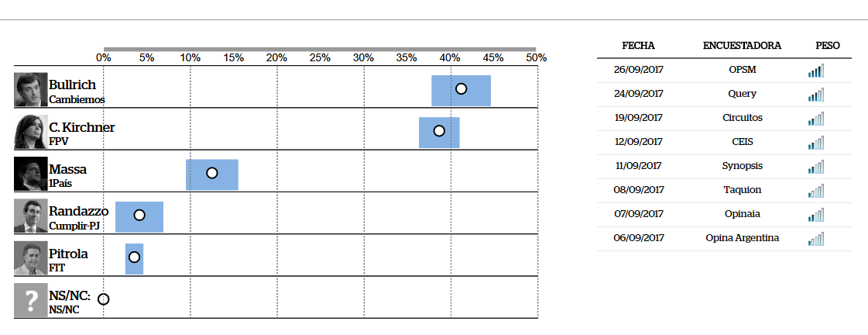Click the OPSM poll weight bars icon

tap(815, 71)
